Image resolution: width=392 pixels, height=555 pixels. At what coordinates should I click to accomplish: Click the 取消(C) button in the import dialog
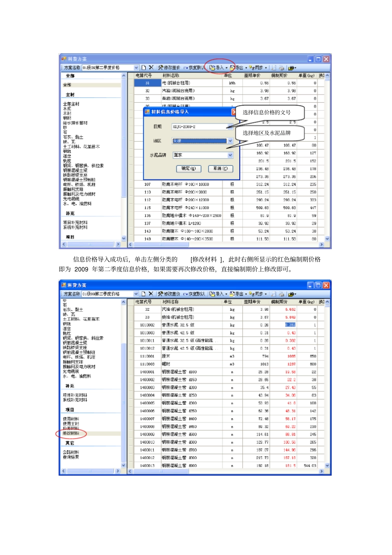[220, 169]
